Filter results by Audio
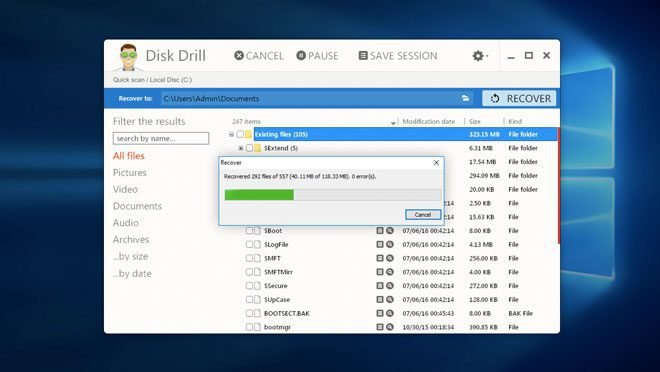Viewport: 660px width, 372px height. (x=125, y=223)
